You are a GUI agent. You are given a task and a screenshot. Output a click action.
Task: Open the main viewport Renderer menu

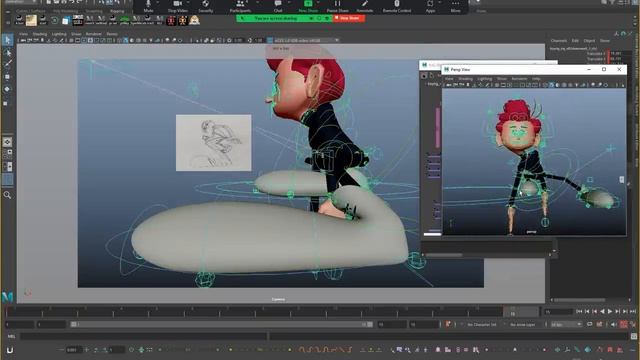(x=93, y=34)
